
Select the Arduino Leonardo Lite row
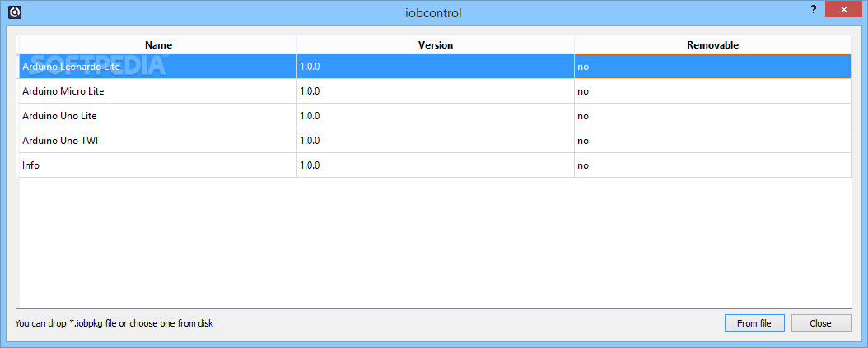coord(435,67)
